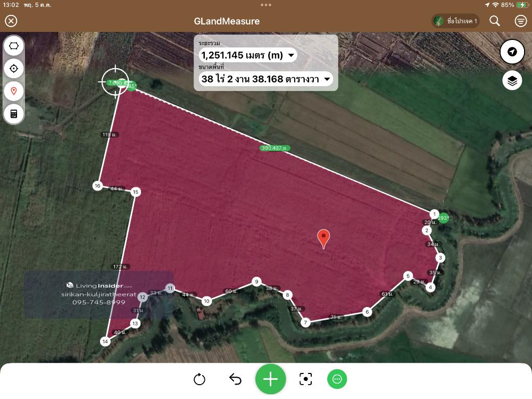This screenshot has width=532, height=399.
Task: Open the search magnifier icon
Action: (495, 21)
